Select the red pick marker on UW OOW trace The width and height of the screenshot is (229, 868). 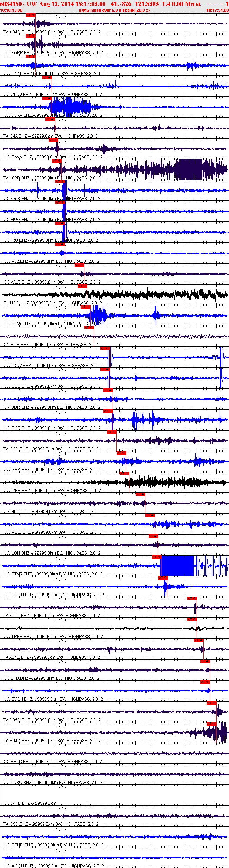point(105,349)
